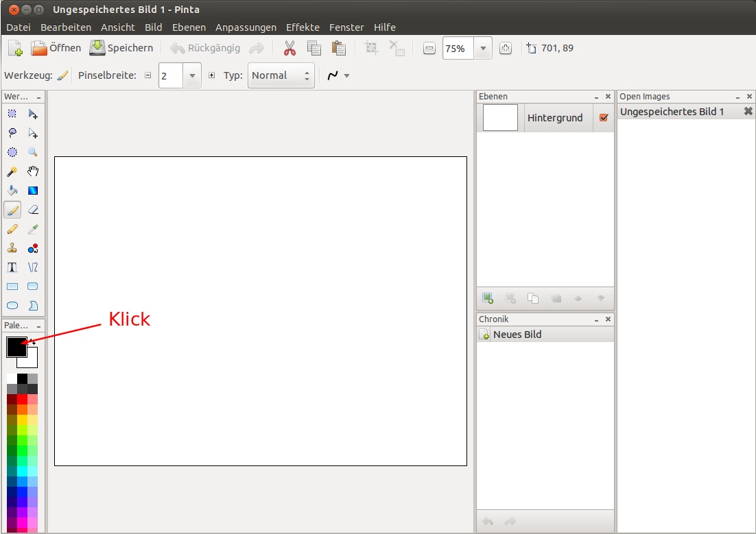
Task: Pick pure red from the palette
Action: pyautogui.click(x=22, y=399)
